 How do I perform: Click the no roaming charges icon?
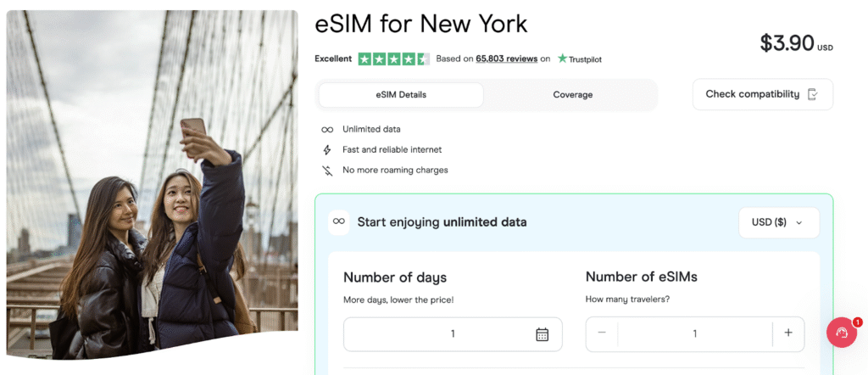(x=327, y=171)
